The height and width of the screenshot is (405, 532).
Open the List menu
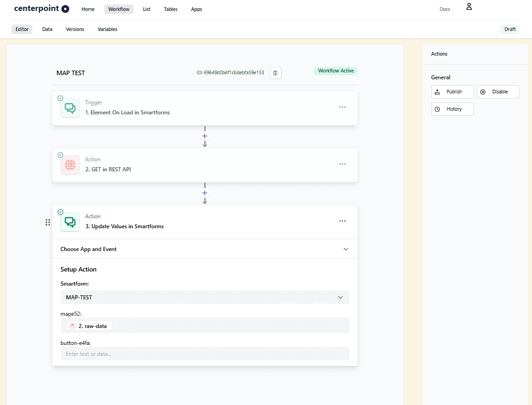click(x=147, y=9)
